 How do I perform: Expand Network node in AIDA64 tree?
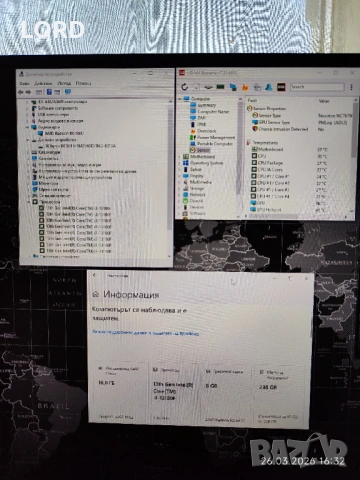pos(180,195)
